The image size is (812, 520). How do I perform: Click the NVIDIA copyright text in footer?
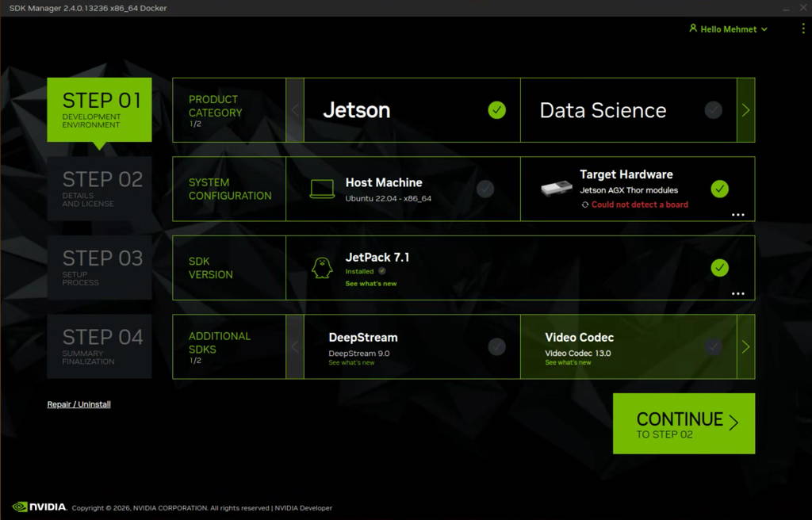[x=171, y=508]
